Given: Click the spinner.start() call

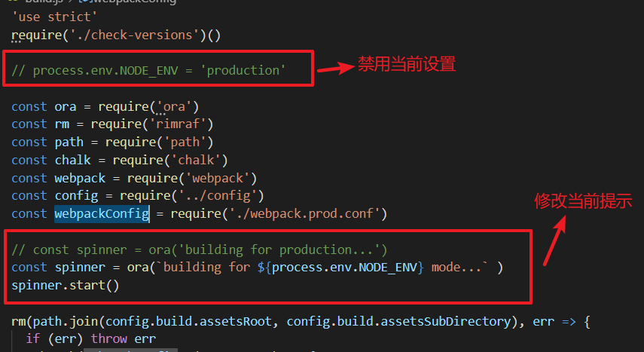Looking at the screenshot, I should click(66, 286).
